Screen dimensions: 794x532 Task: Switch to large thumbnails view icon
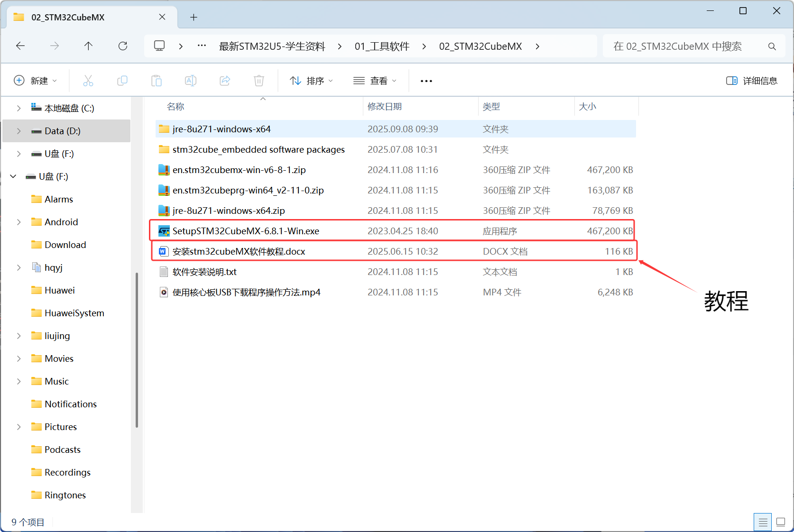tap(781, 523)
